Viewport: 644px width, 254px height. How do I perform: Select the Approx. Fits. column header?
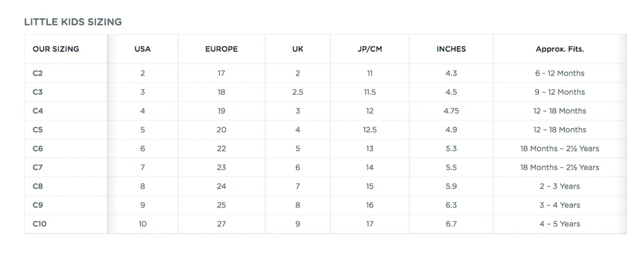[x=559, y=49]
